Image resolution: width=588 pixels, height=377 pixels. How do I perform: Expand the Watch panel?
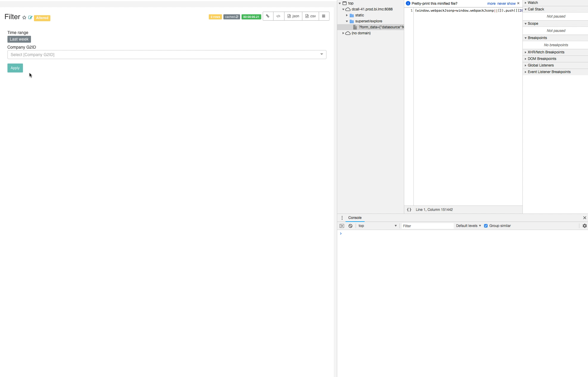(x=533, y=3)
